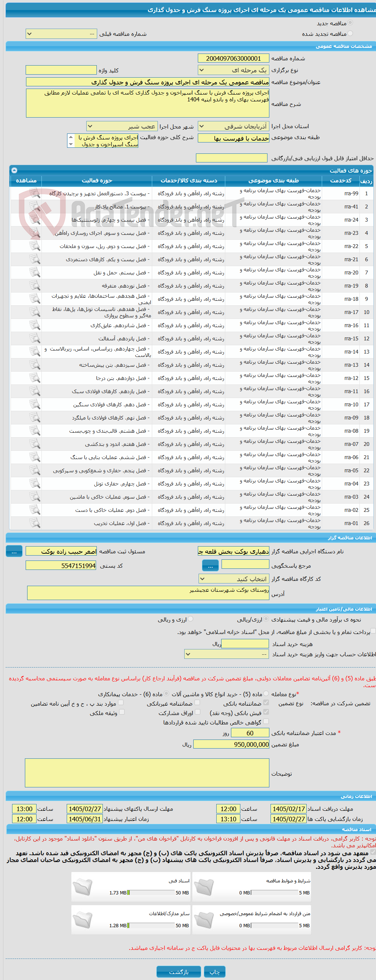Open شماره مناقصه قبلی dropdown
The height and width of the screenshot is (980, 376).
click(x=61, y=34)
